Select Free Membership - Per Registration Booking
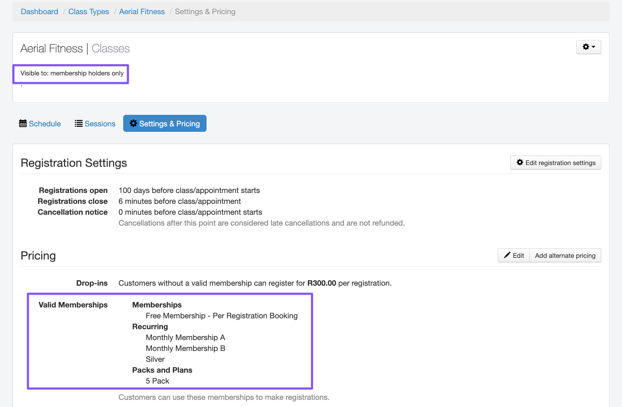The width and height of the screenshot is (622, 407). point(221,316)
